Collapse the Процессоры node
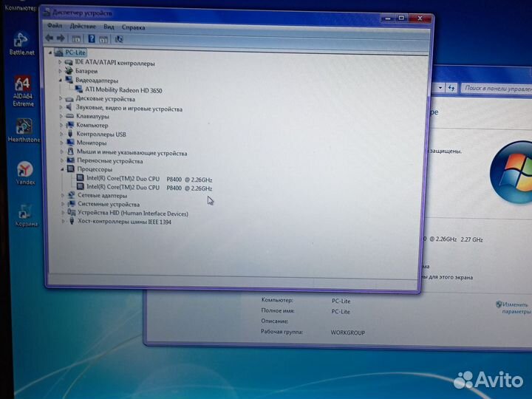532x399 pixels. click(62, 169)
